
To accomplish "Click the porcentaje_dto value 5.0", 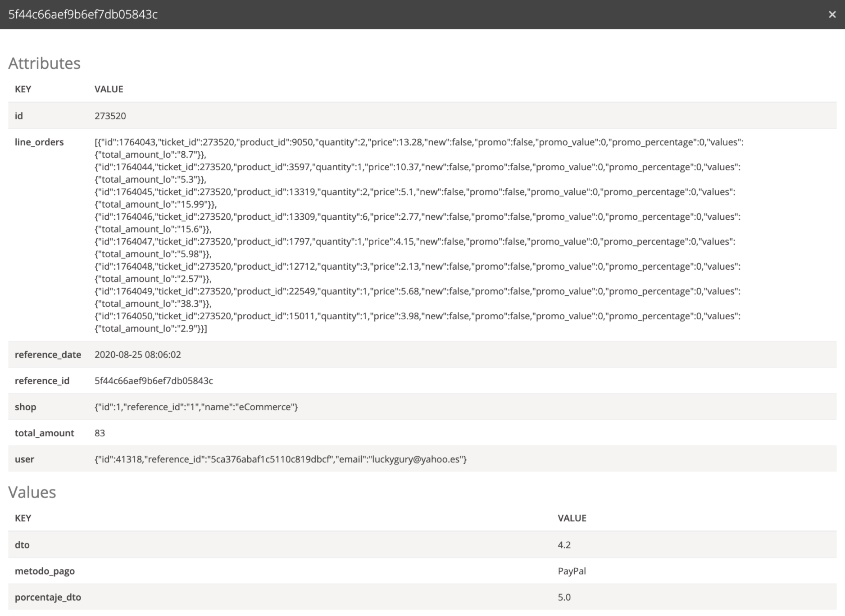I will (x=564, y=597).
